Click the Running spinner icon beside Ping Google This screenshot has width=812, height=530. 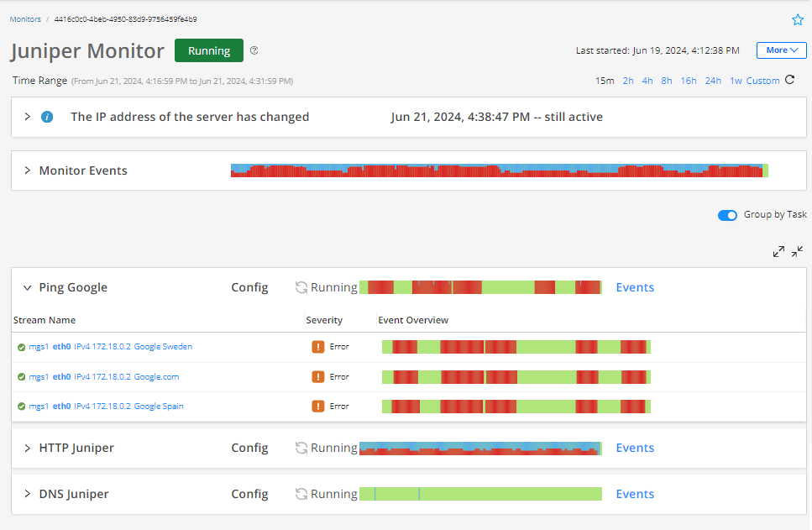click(301, 286)
